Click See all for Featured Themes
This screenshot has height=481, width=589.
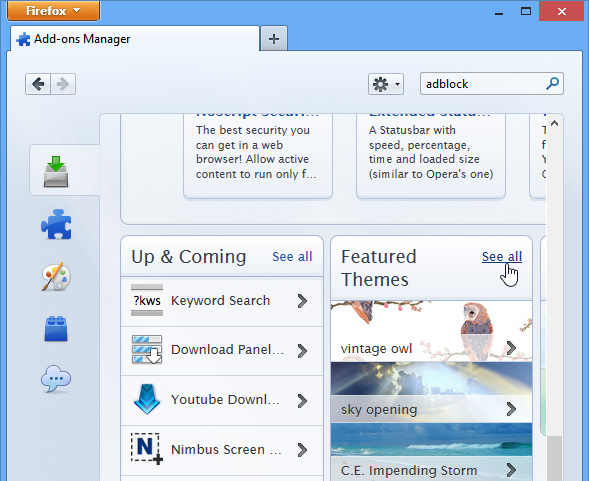click(502, 257)
